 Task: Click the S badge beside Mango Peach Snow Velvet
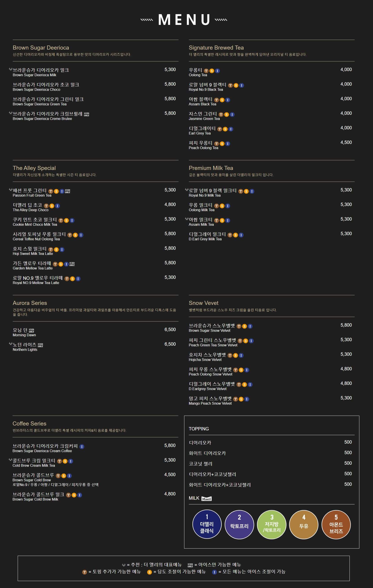(241, 399)
